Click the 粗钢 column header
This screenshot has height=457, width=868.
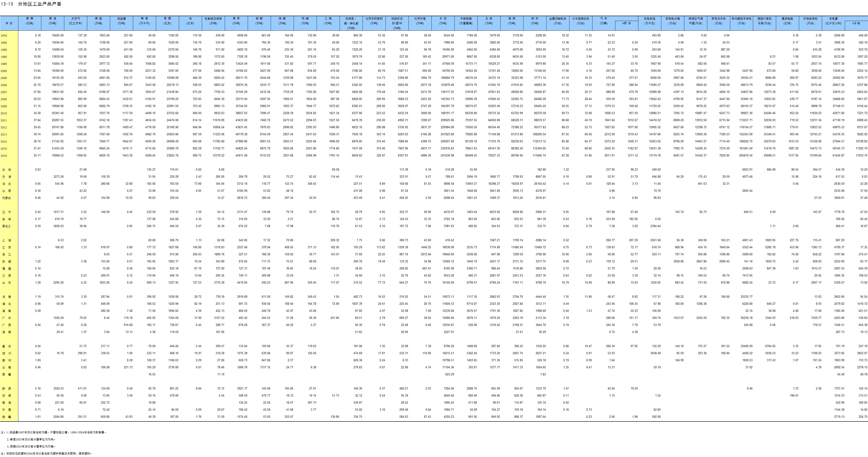[x=511, y=23]
